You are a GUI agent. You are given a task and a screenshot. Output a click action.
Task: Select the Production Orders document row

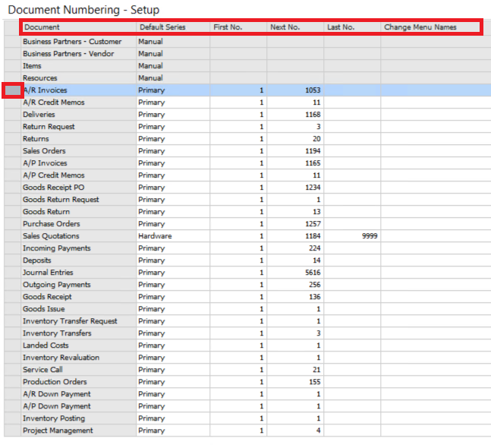55,382
